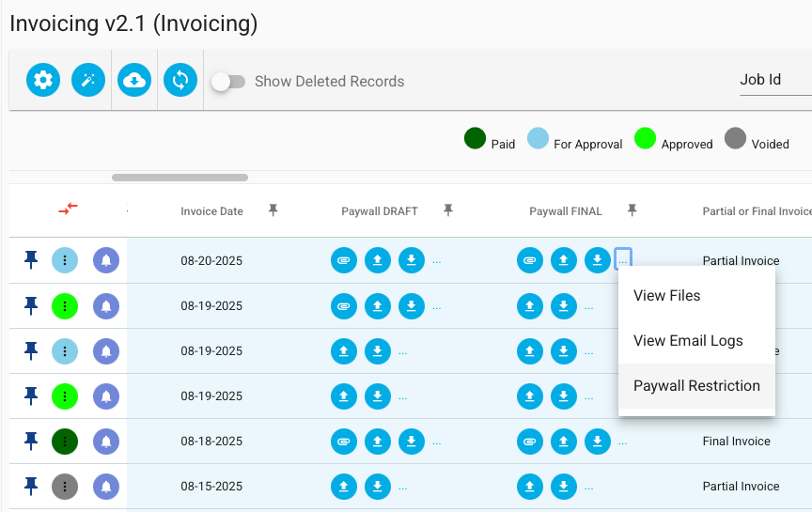Toggle pin on Paywall FINAL column header
The height and width of the screenshot is (512, 812).
632,210
